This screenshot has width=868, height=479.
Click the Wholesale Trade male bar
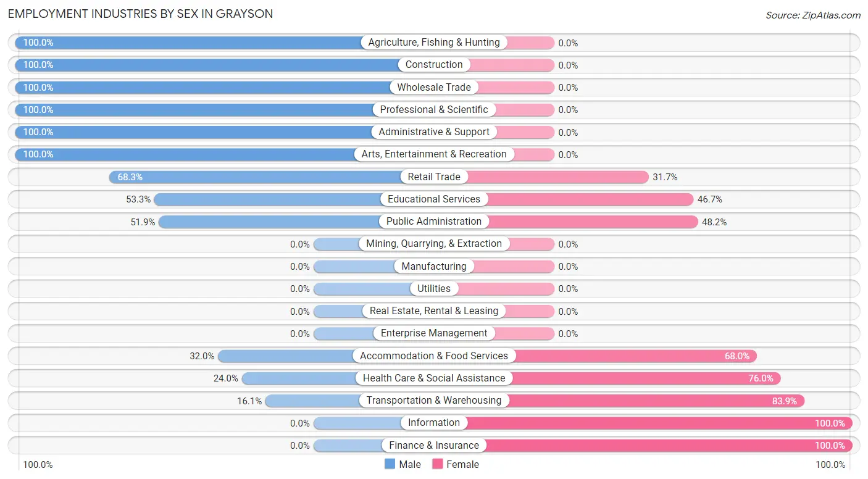225,88
